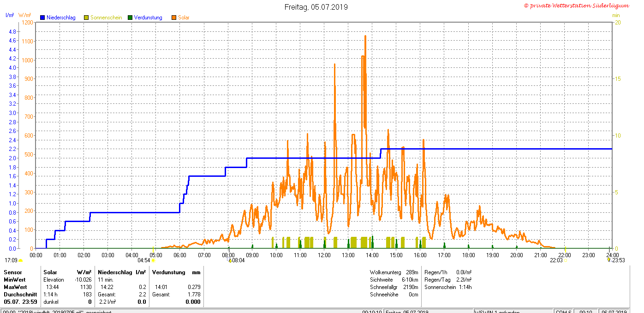Click the MinWert row label

tap(15, 280)
